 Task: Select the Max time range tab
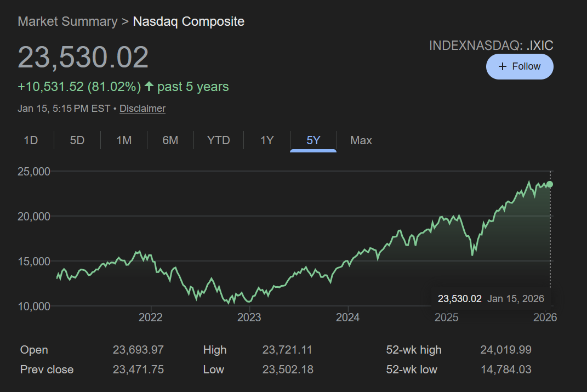click(x=361, y=140)
